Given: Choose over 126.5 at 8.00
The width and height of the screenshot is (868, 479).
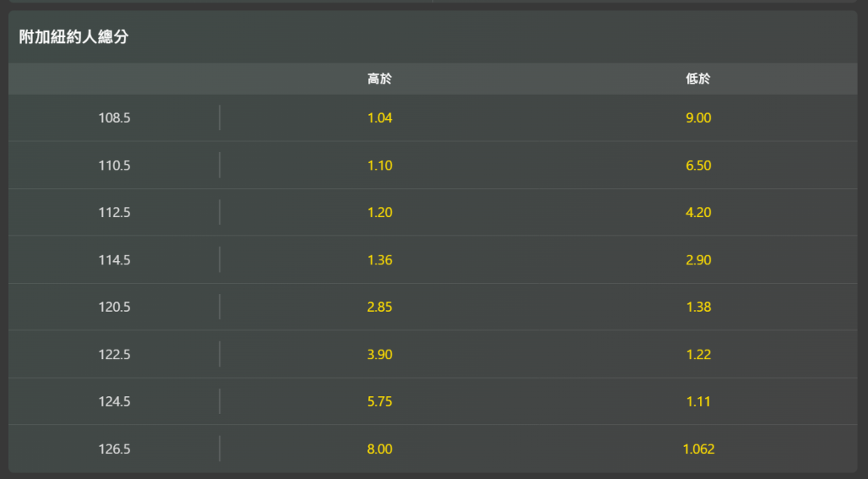Looking at the screenshot, I should (379, 449).
